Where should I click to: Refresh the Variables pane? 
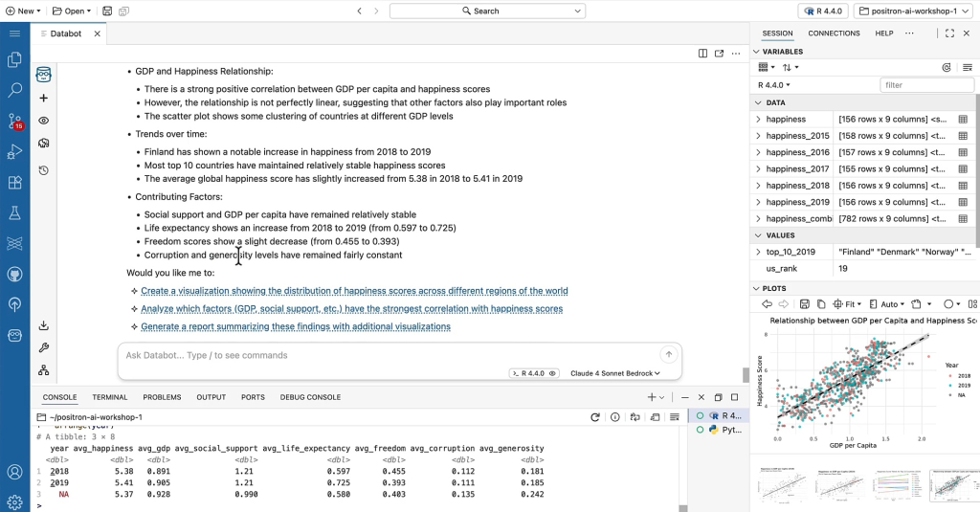[x=947, y=67]
